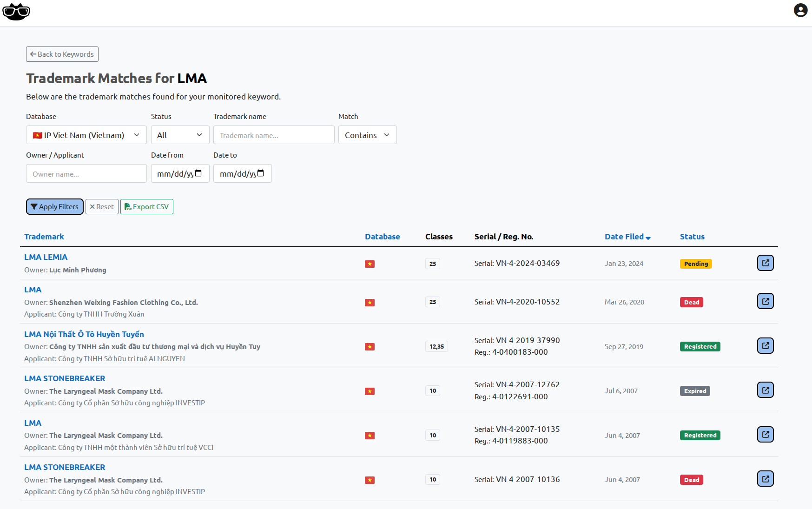
Task: Click the sunglasses logo icon
Action: click(x=16, y=12)
